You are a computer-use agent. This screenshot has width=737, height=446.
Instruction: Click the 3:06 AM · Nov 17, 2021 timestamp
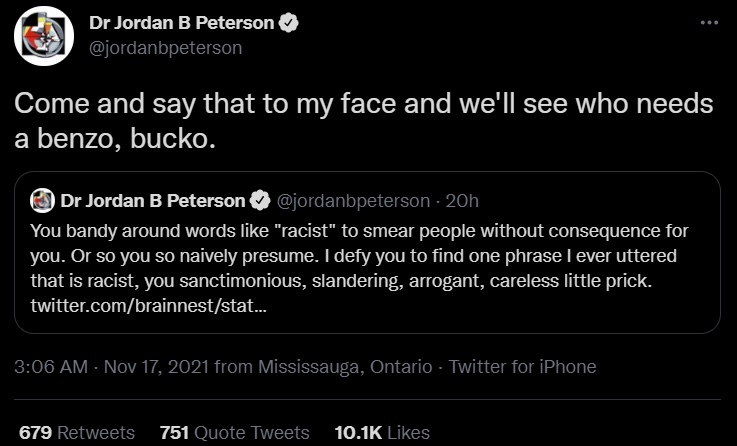tap(111, 367)
